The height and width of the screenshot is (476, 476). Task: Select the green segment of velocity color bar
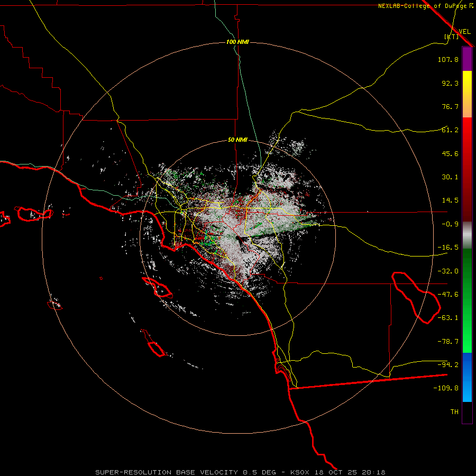[x=467, y=301]
